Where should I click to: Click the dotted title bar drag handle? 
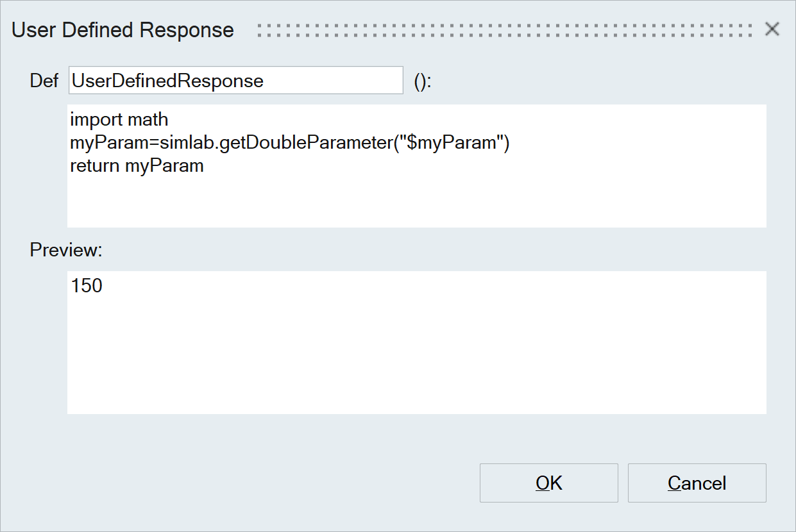tap(504, 30)
